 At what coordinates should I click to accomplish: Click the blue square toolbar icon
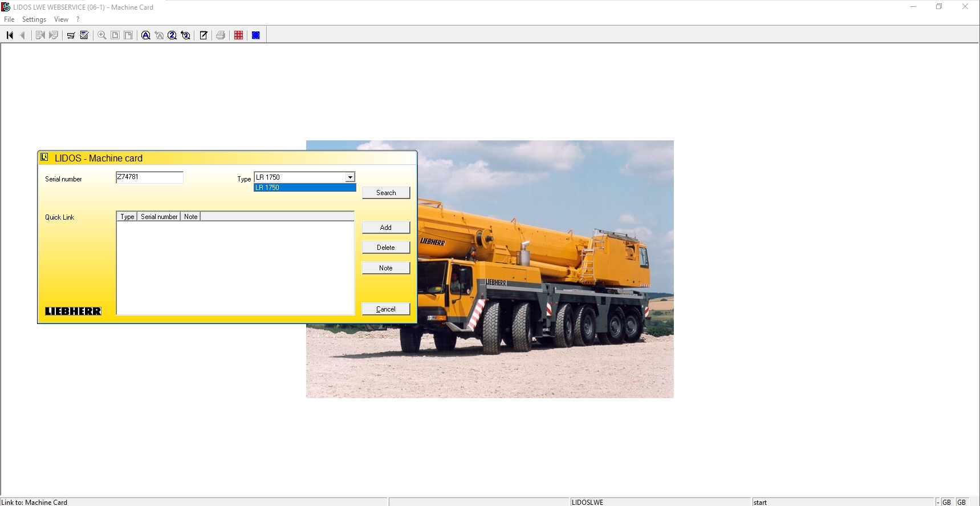coord(256,35)
